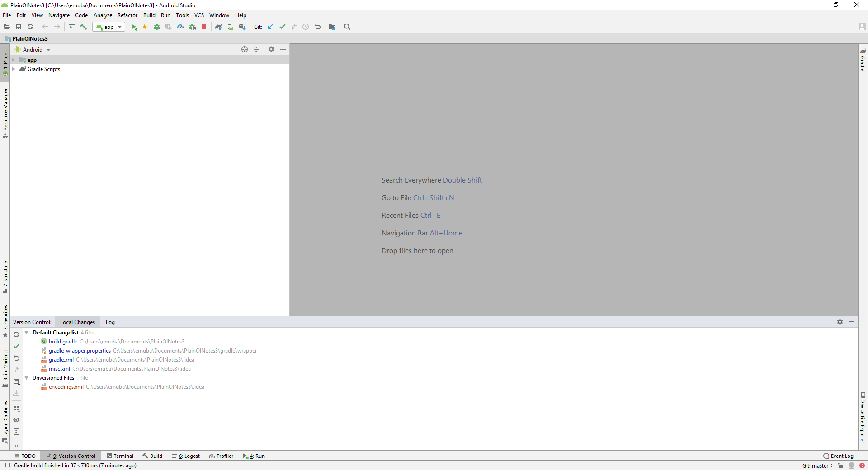
Task: Sync project with Gradle files icon
Action: (x=218, y=27)
